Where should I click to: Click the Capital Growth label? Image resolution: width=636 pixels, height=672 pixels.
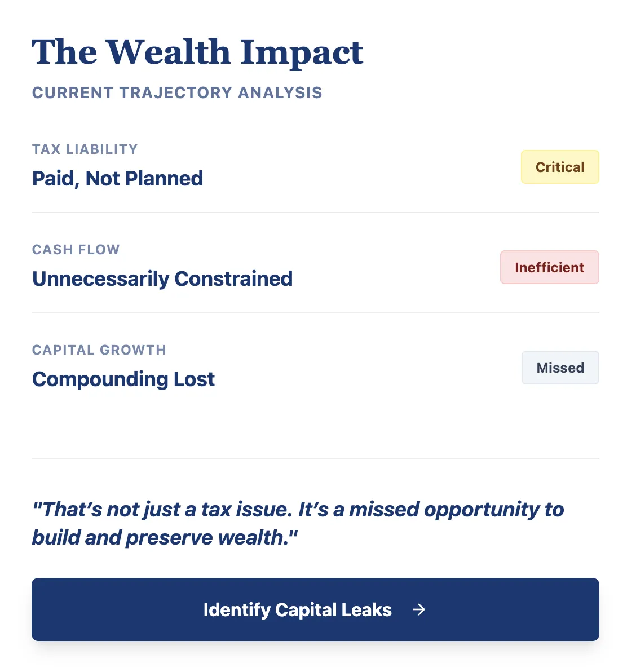(x=99, y=350)
